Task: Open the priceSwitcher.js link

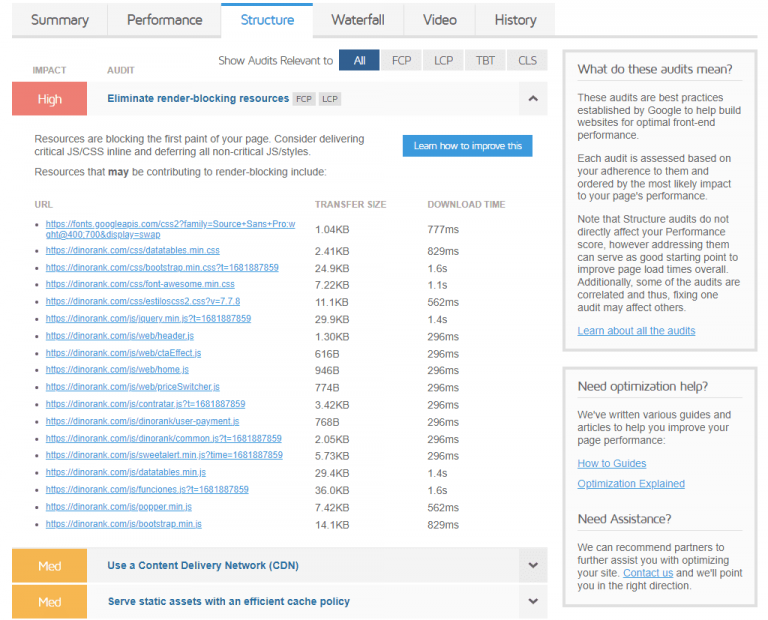Action: pos(133,387)
